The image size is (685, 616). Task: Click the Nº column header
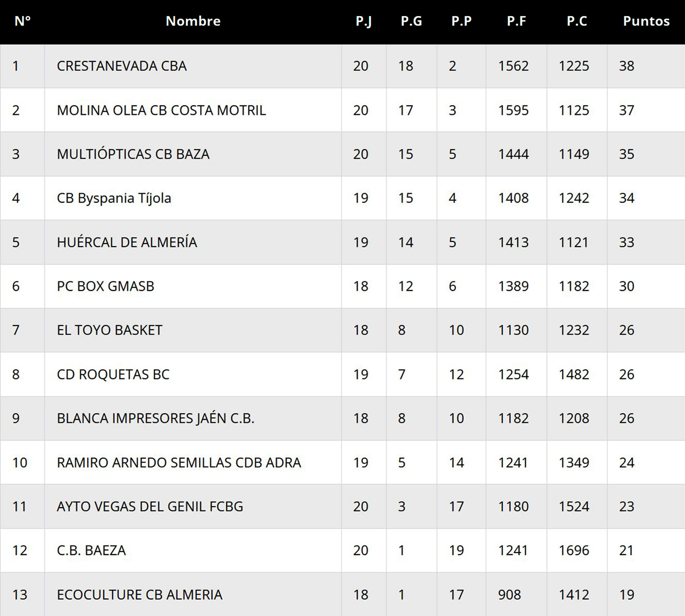tap(22, 21)
